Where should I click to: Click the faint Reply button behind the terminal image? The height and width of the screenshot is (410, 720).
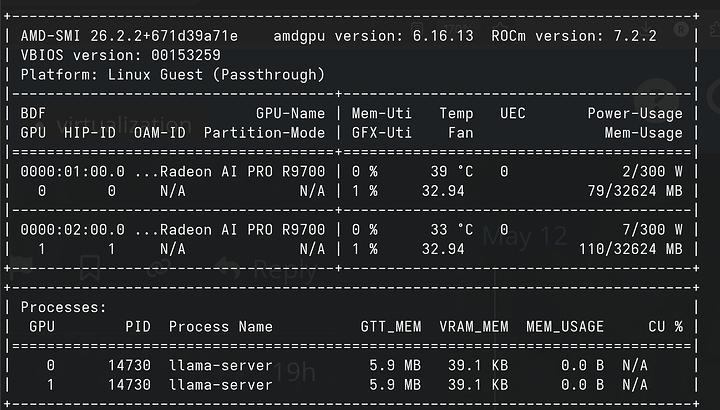coord(267,270)
